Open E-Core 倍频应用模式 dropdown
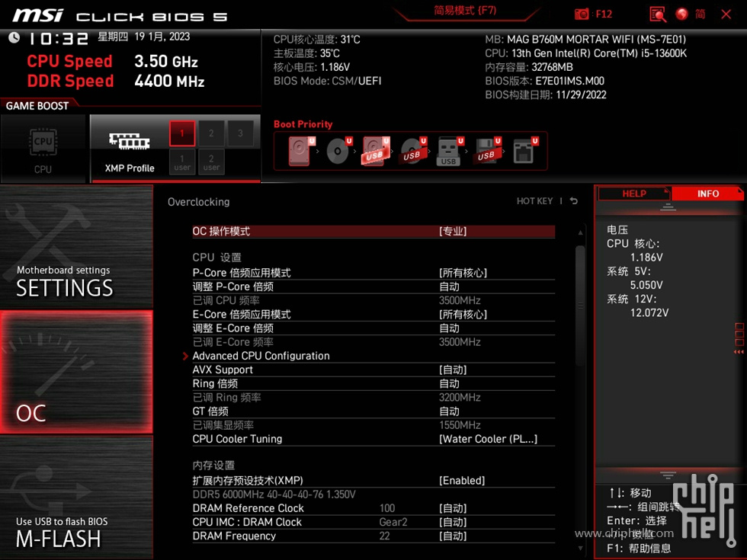Screen dimensions: 747x560 [x=373, y=314]
